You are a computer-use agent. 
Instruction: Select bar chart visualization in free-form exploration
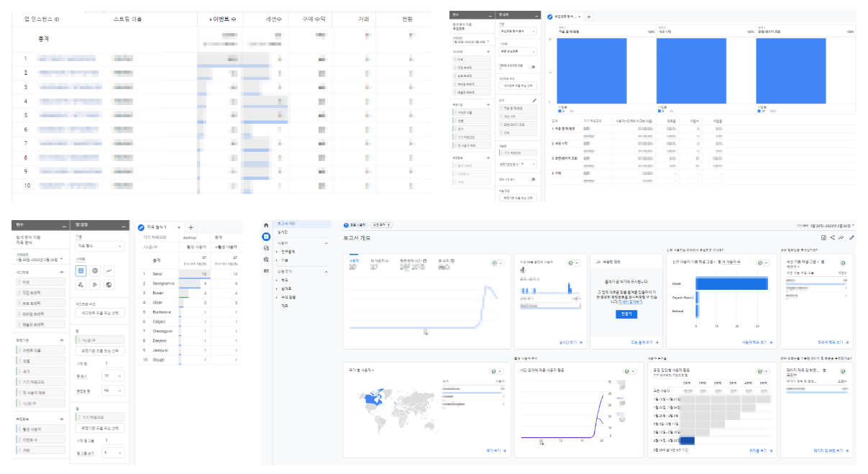95,284
